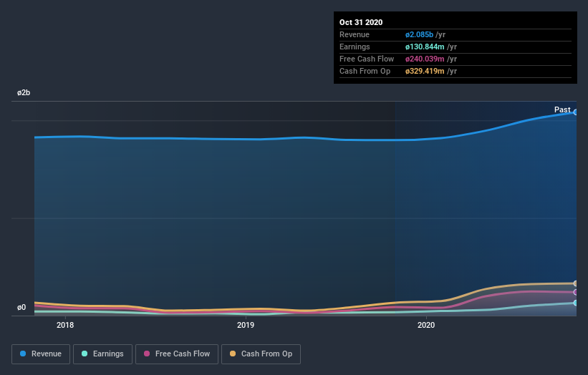This screenshot has width=588, height=375.
Task: Click the Past label on chart
Action: pos(562,109)
